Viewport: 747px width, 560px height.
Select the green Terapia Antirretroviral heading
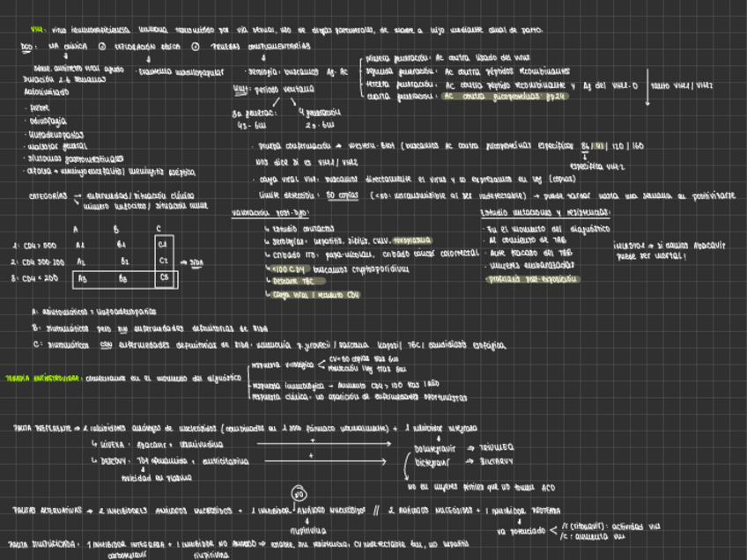pyautogui.click(x=42, y=378)
